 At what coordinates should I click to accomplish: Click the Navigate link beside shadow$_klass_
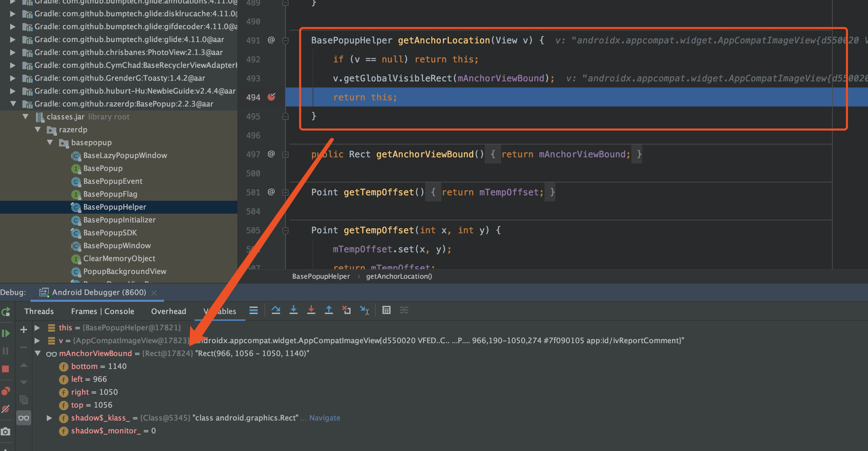tap(324, 418)
